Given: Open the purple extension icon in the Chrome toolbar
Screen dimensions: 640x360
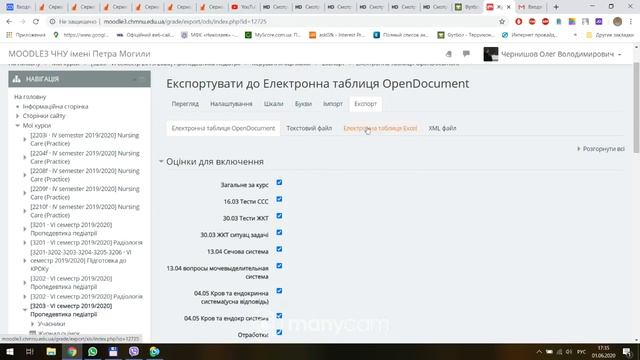Looking at the screenshot, I should coord(599,22).
